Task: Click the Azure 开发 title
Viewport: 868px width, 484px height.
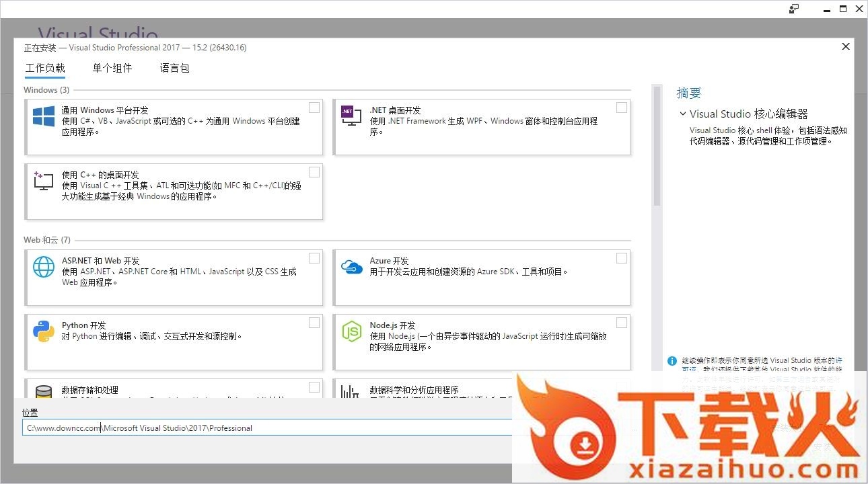Action: point(389,261)
